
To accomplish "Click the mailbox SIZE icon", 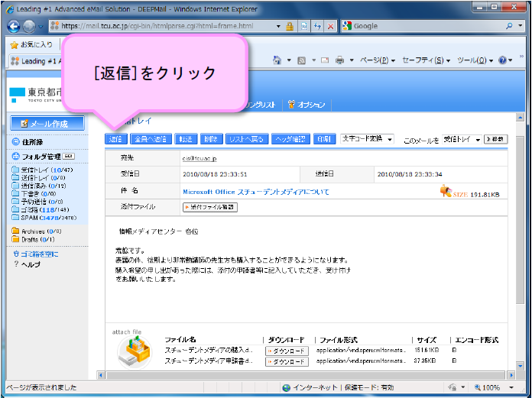I will coord(446,191).
